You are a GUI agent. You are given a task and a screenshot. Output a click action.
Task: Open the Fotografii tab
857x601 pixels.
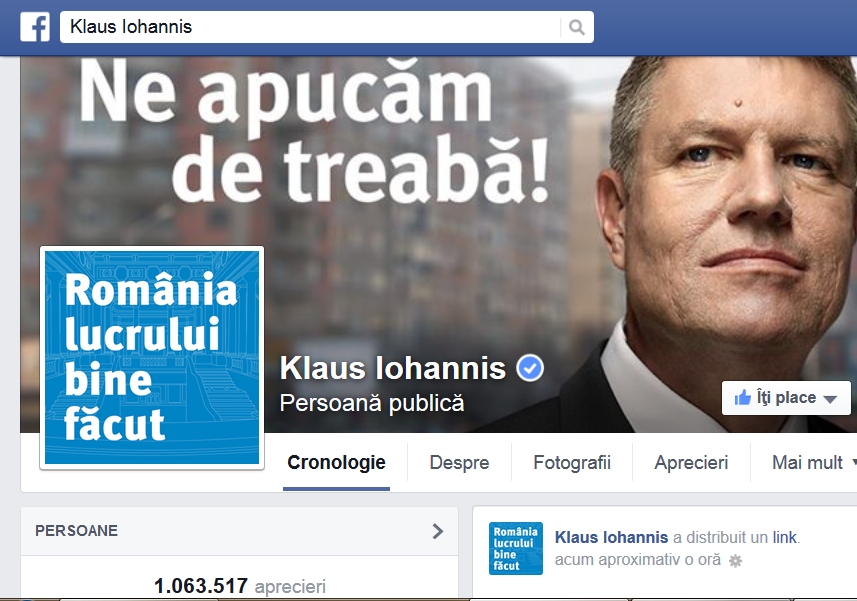(x=572, y=463)
